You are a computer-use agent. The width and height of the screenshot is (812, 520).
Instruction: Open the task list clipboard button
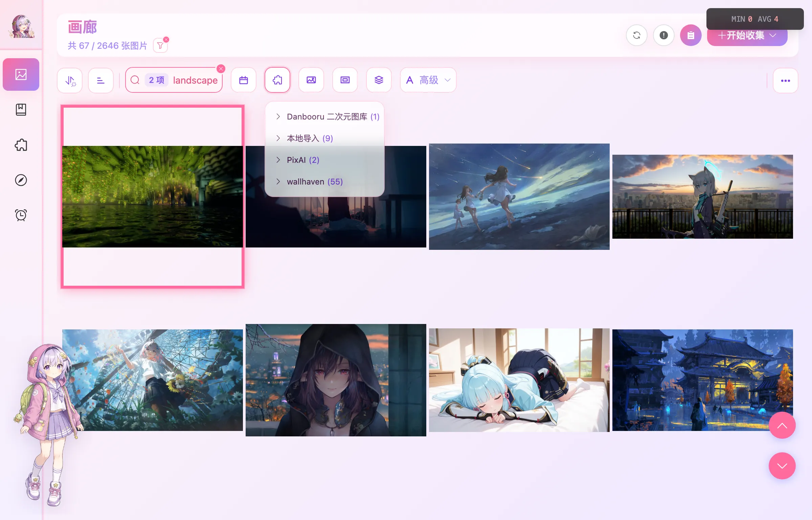[x=691, y=35]
